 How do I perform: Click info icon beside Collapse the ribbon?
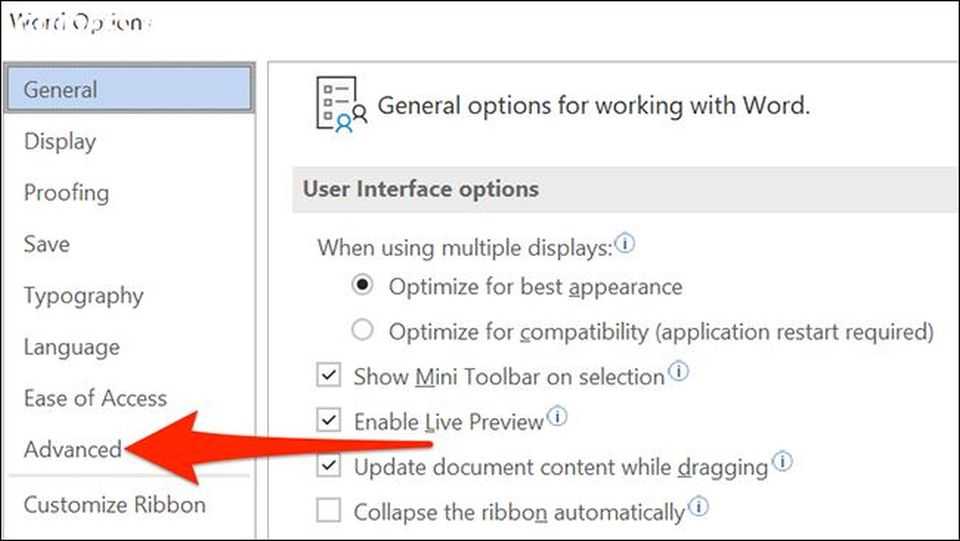click(x=698, y=508)
